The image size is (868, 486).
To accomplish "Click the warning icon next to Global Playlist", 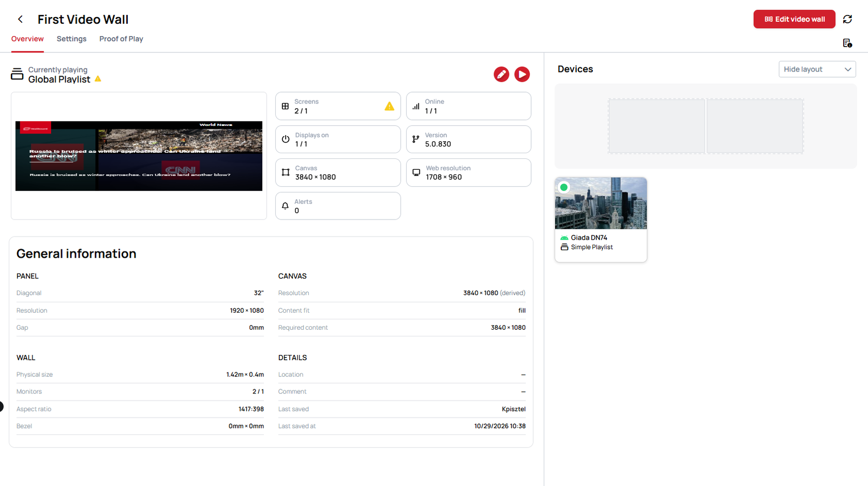I will (x=98, y=79).
